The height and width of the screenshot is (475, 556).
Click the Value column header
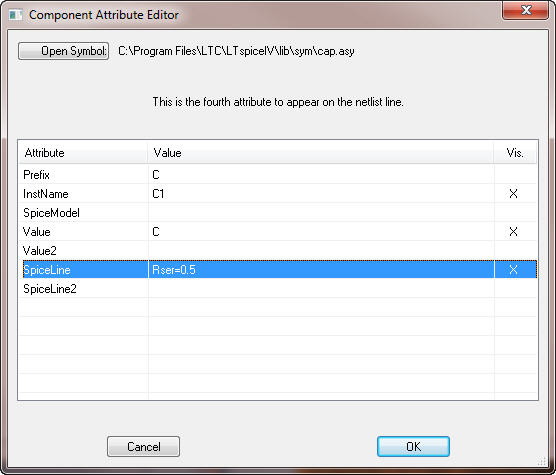pyautogui.click(x=321, y=153)
